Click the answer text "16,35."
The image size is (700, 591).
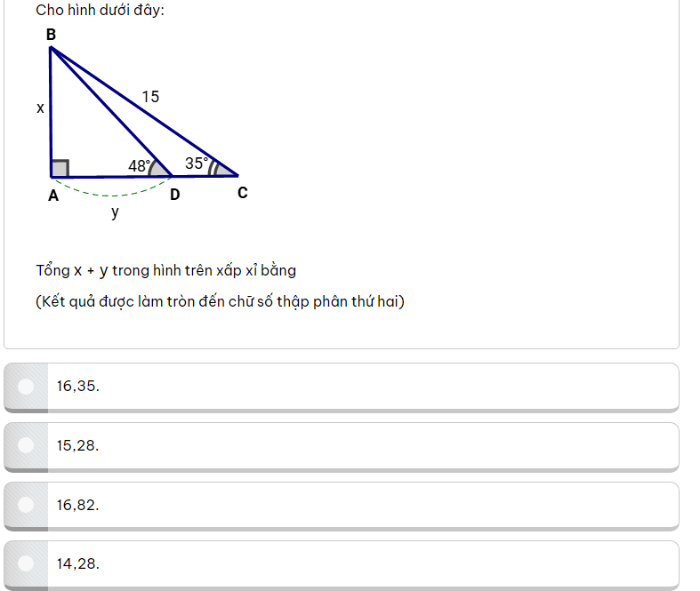tap(78, 386)
